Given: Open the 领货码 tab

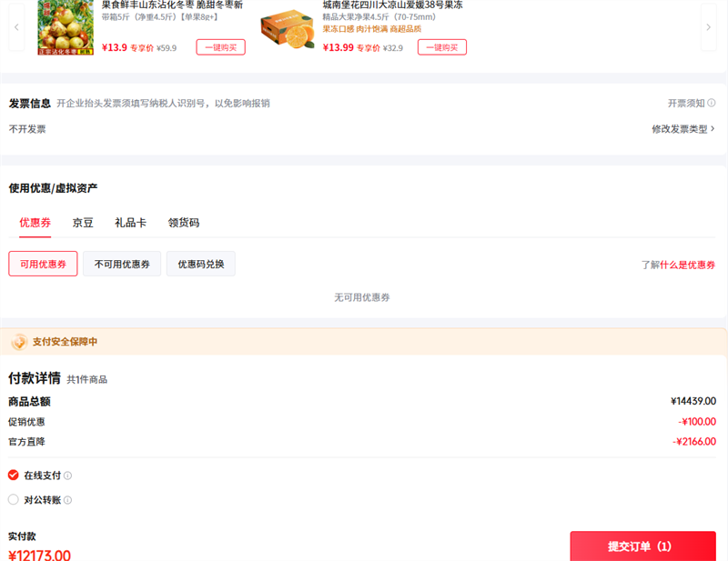Looking at the screenshot, I should pyautogui.click(x=183, y=223).
